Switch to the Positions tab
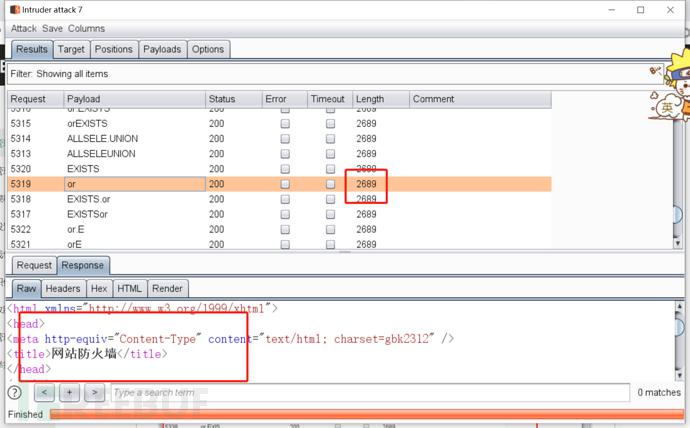 (114, 49)
